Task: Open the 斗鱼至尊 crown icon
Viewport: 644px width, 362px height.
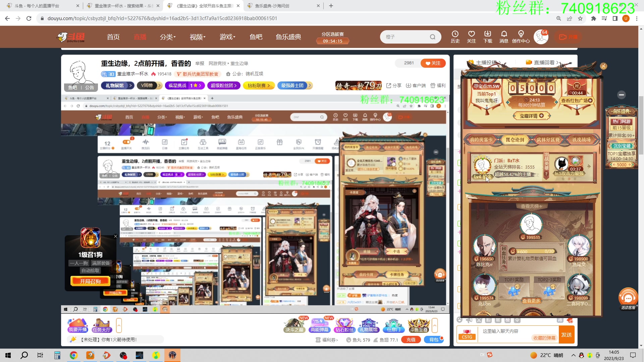Action: coord(418,325)
